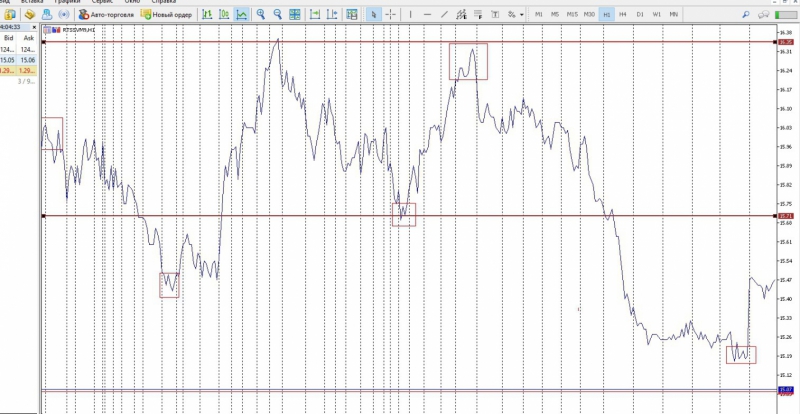Toggle chart shift from right edge

tap(332, 14)
